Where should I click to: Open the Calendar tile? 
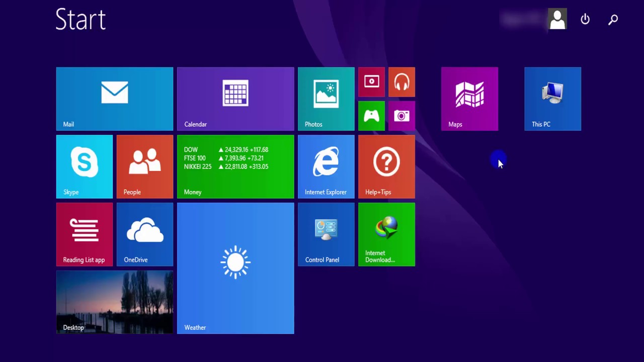pyautogui.click(x=235, y=99)
